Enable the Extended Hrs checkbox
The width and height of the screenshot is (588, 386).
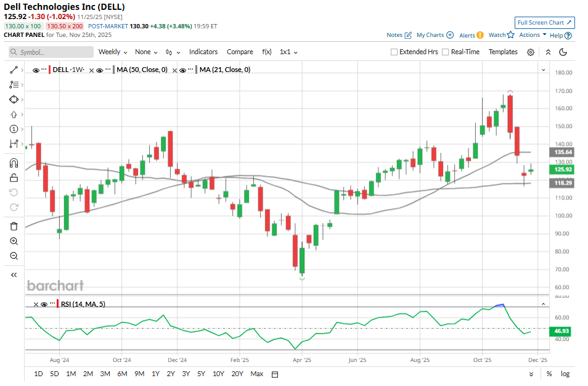[394, 52]
